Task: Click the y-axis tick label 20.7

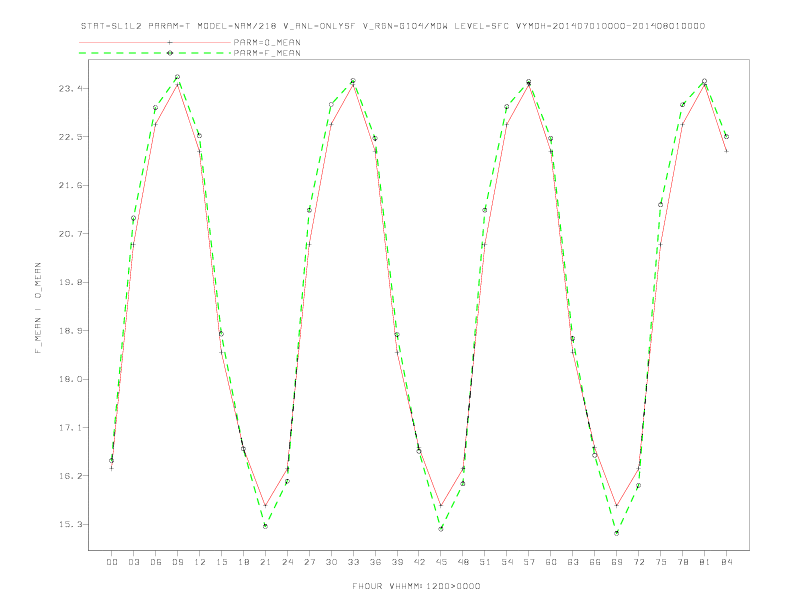Action: (x=70, y=234)
